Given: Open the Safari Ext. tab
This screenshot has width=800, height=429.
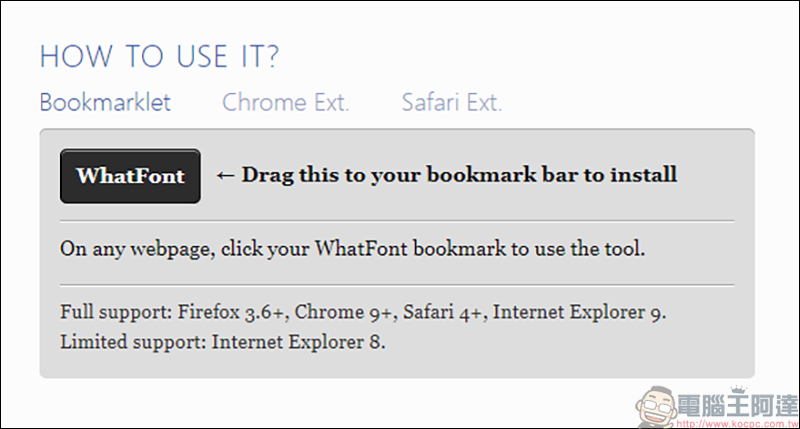Looking at the screenshot, I should click(452, 103).
